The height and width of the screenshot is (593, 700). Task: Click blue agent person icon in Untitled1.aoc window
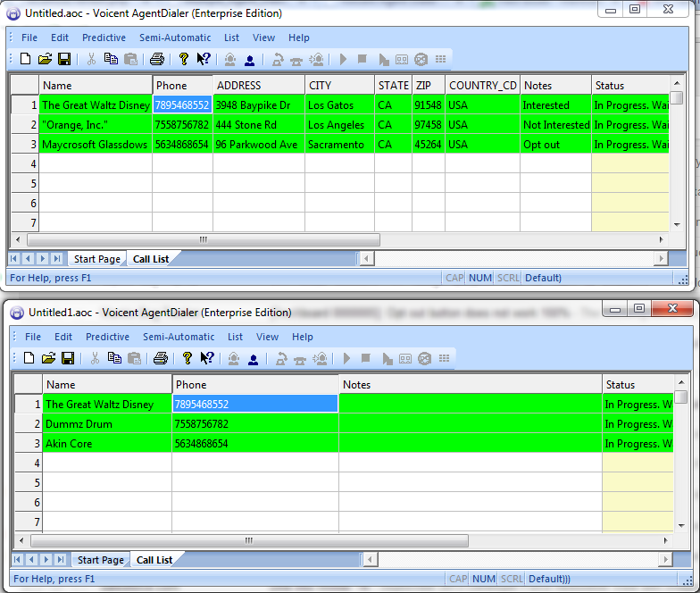pyautogui.click(x=254, y=359)
